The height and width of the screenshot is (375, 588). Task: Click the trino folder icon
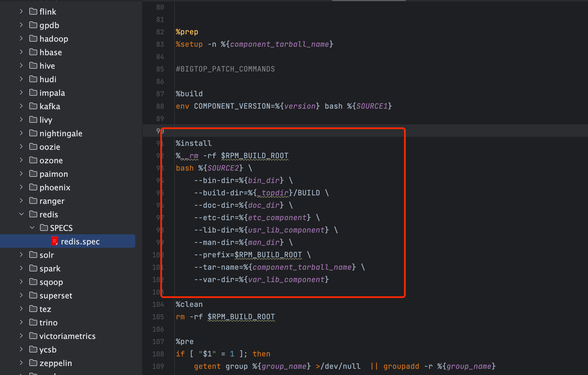33,322
